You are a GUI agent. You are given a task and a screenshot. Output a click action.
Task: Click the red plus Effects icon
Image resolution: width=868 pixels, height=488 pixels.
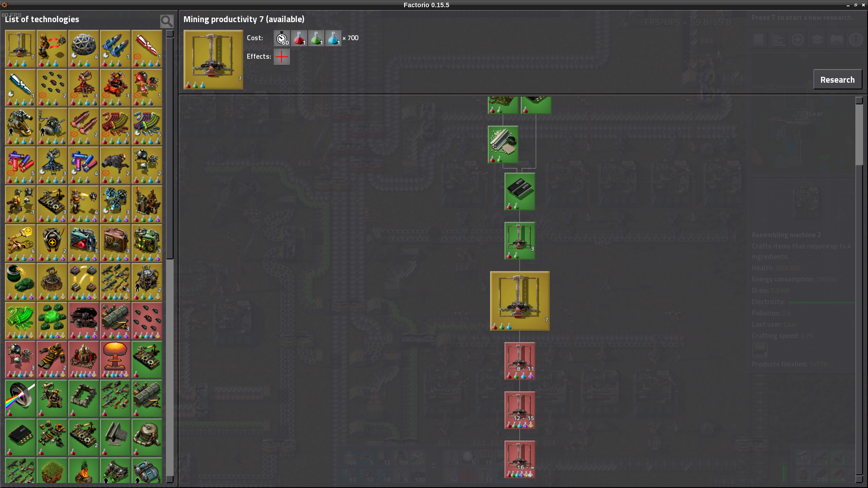282,57
